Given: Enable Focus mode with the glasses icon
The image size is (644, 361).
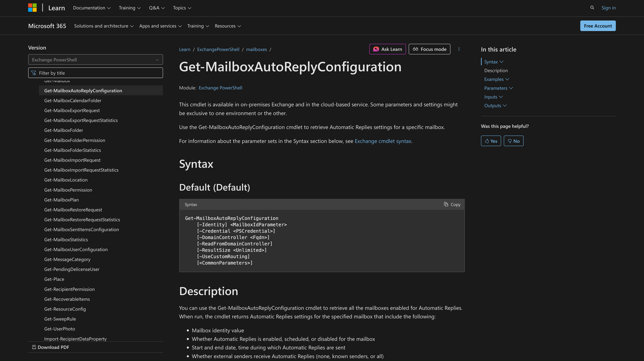Looking at the screenshot, I should tap(416, 49).
